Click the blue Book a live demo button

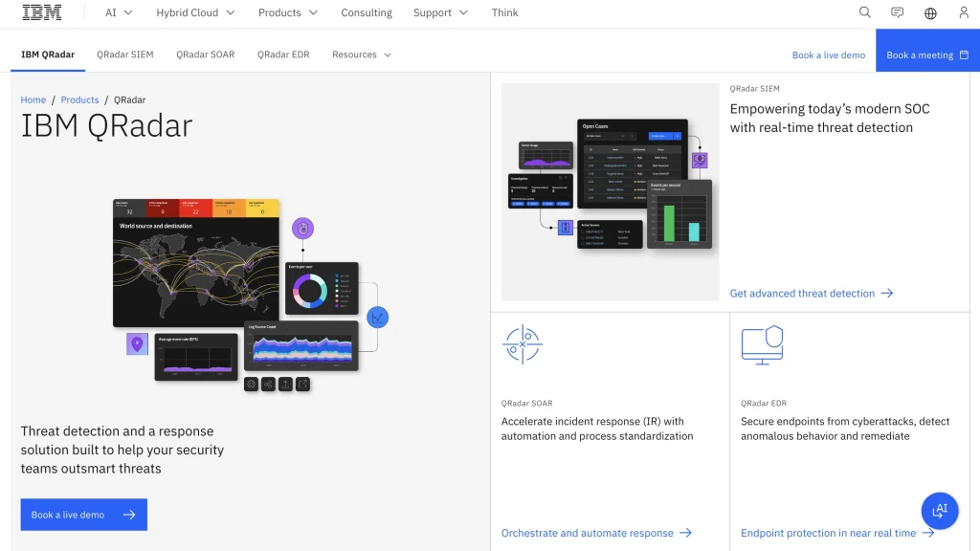click(x=84, y=515)
